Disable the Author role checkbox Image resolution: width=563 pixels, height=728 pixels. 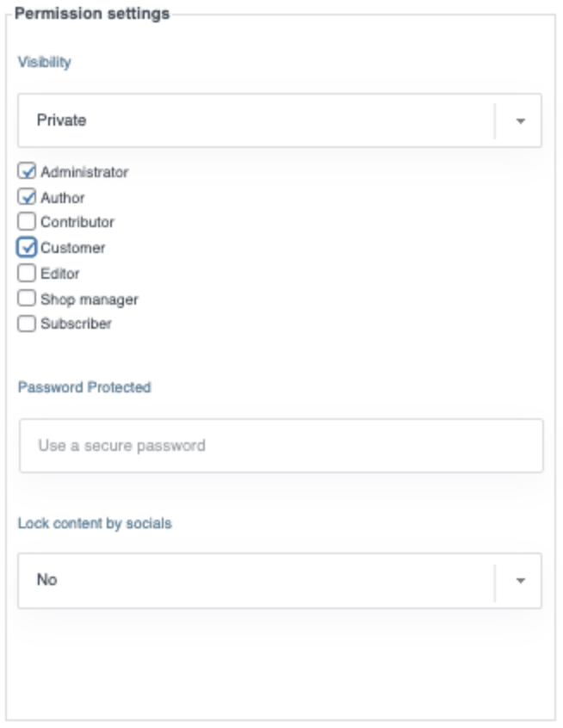27,197
